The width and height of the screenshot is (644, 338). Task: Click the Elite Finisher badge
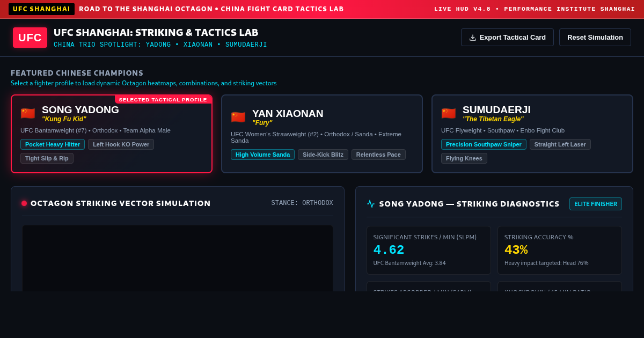click(596, 204)
